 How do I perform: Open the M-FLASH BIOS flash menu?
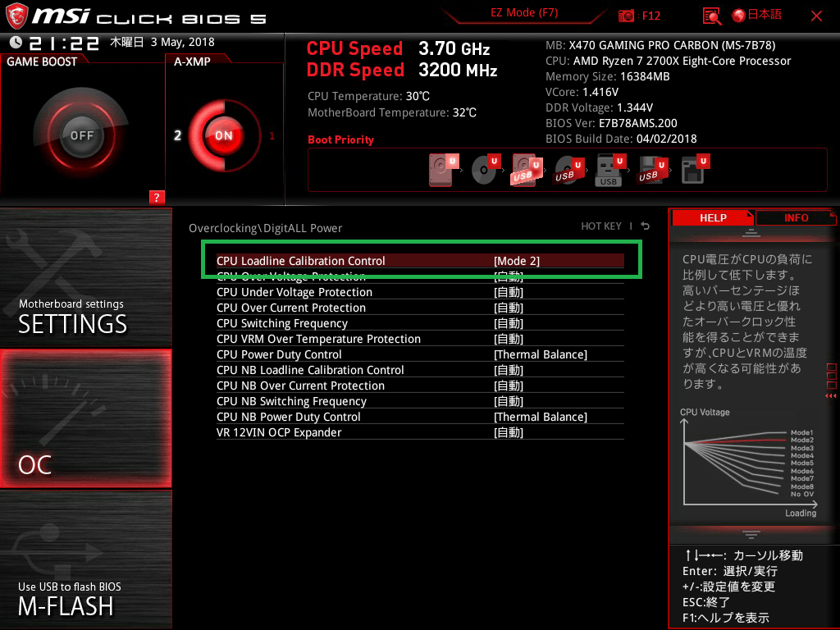point(85,559)
